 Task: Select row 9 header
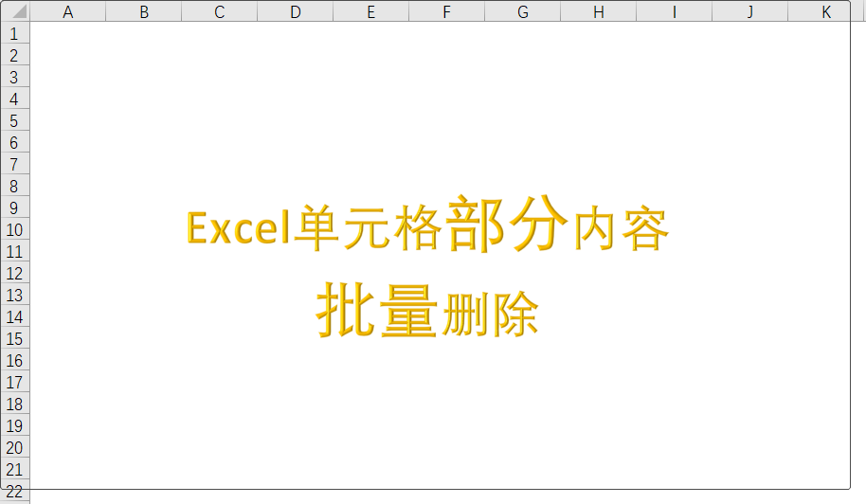click(15, 208)
